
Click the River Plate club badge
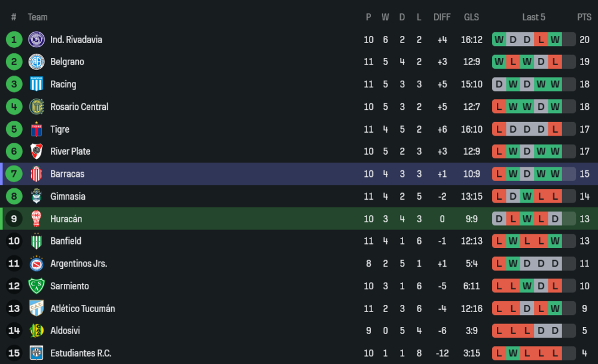[x=36, y=151]
